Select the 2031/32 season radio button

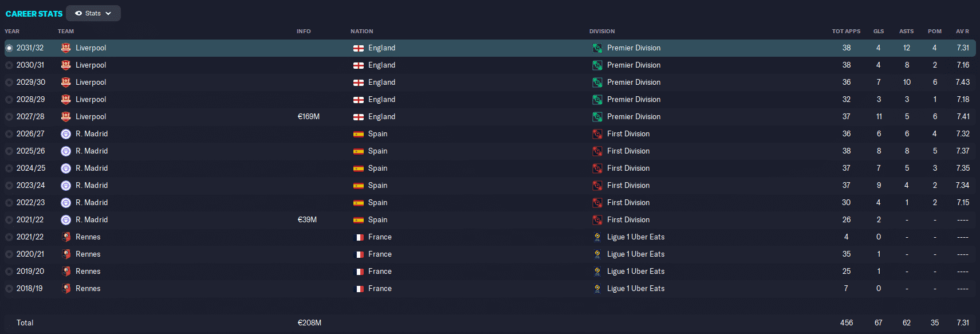point(9,48)
